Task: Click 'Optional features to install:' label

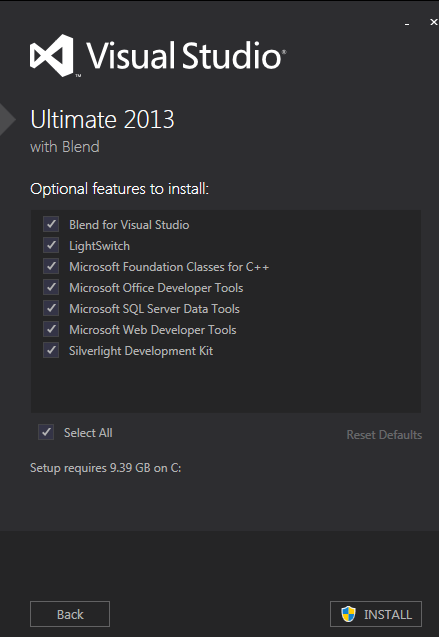Action: tap(119, 189)
